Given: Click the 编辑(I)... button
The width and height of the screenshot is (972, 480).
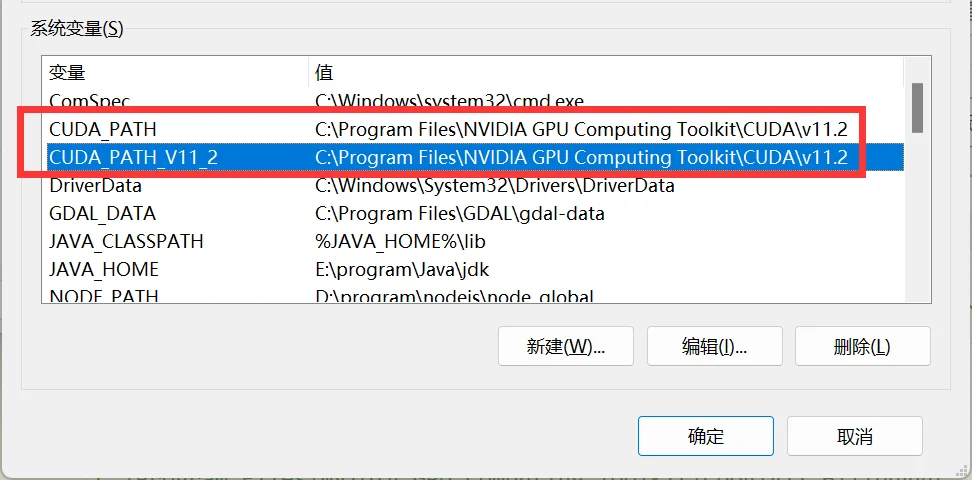Looking at the screenshot, I should point(715,346).
